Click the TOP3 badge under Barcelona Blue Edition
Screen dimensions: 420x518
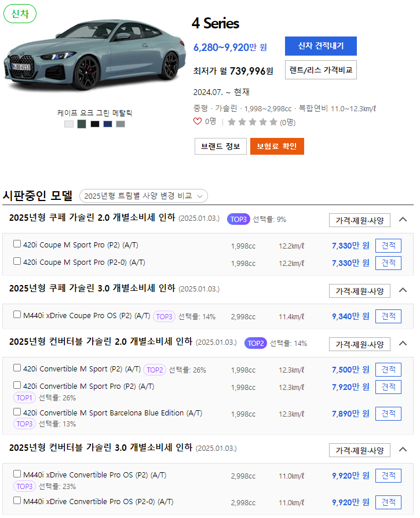24,424
